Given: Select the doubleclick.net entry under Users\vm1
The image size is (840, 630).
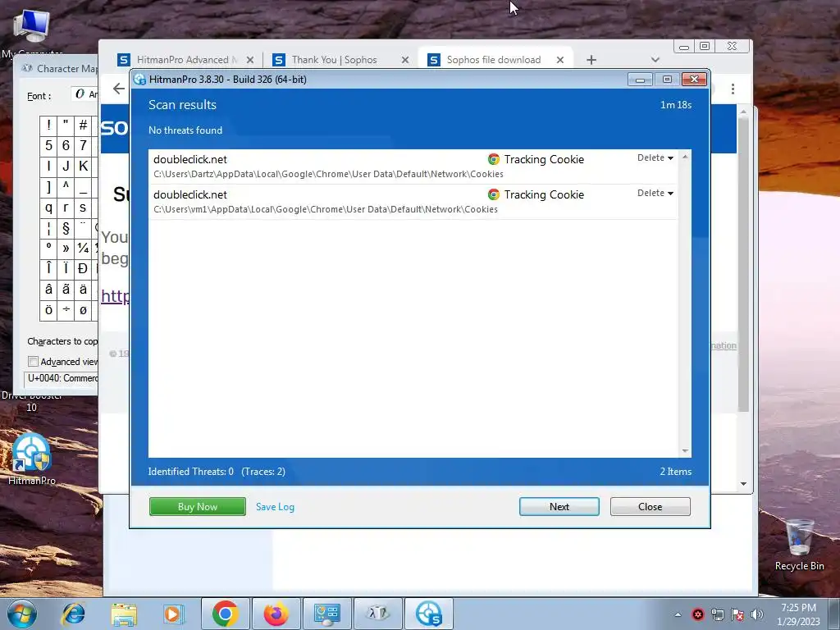Looking at the screenshot, I should [413, 202].
